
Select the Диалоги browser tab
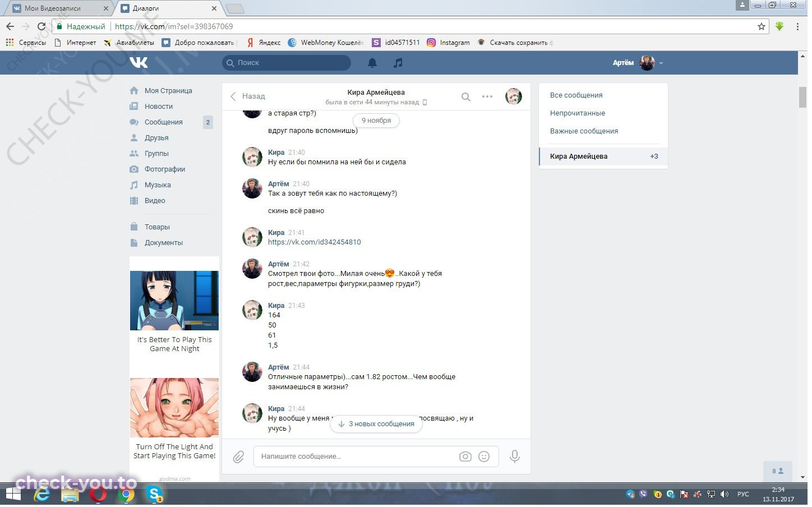[x=169, y=8]
